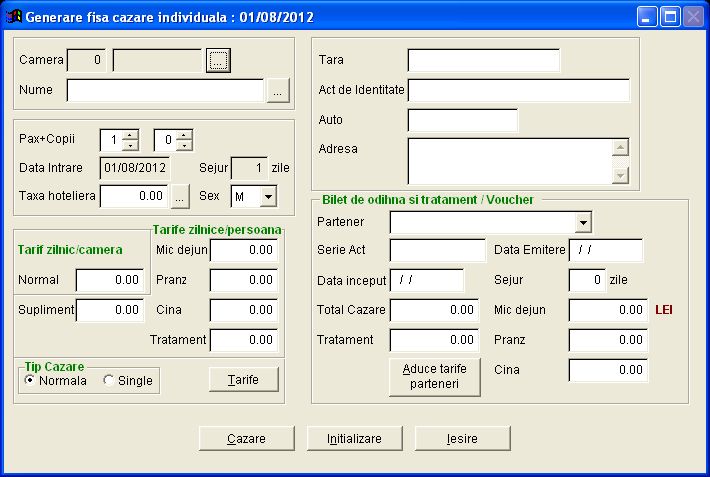Viewport: 710px width, 477px height.
Task: Click the red 'LEI' currency label
Action: point(664,310)
